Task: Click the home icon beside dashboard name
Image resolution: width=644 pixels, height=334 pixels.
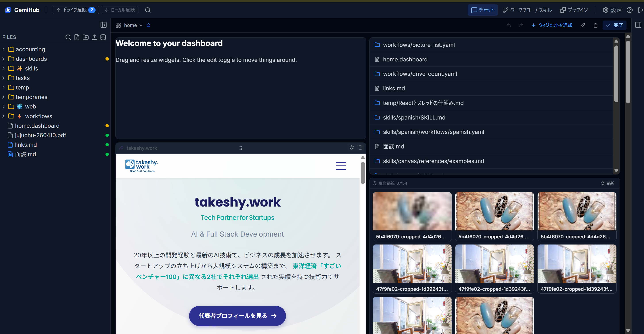Action: coord(148,25)
